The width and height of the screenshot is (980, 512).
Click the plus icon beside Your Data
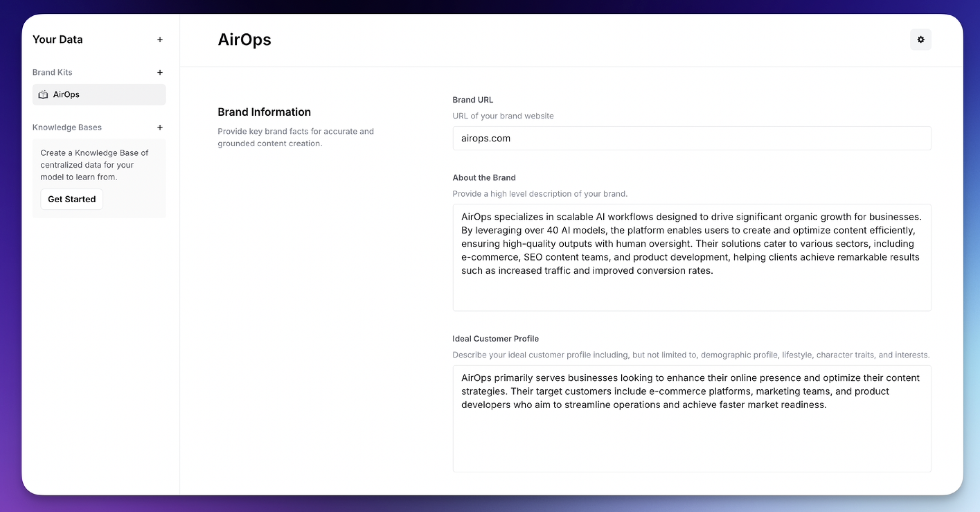coord(160,40)
